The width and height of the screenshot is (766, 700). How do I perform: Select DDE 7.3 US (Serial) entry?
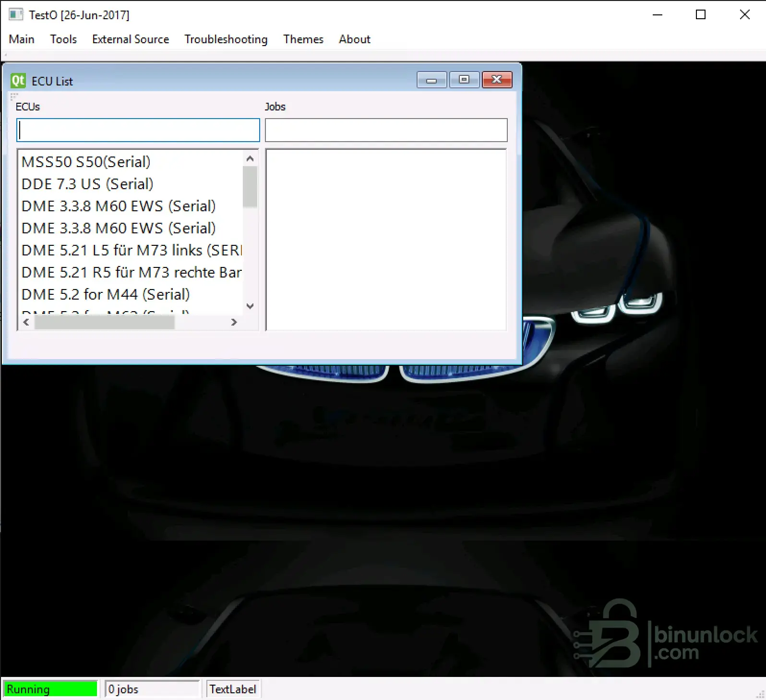[x=131, y=184]
